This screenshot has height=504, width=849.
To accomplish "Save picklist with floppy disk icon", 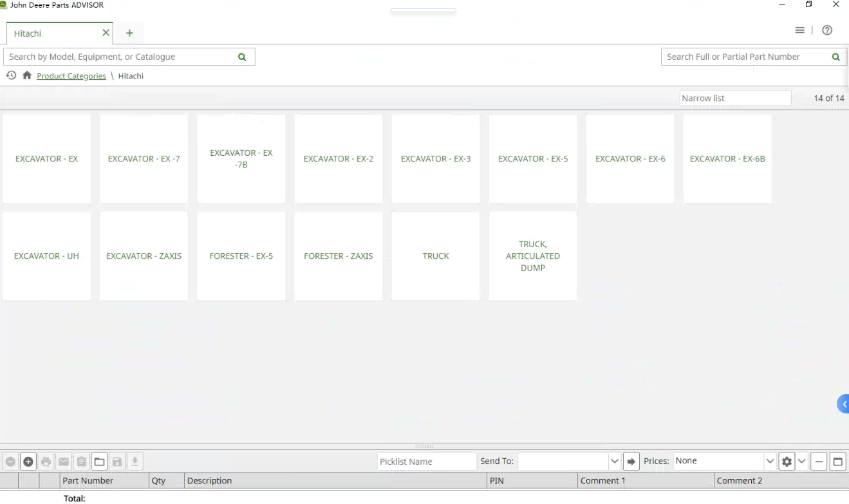I will coord(117,462).
